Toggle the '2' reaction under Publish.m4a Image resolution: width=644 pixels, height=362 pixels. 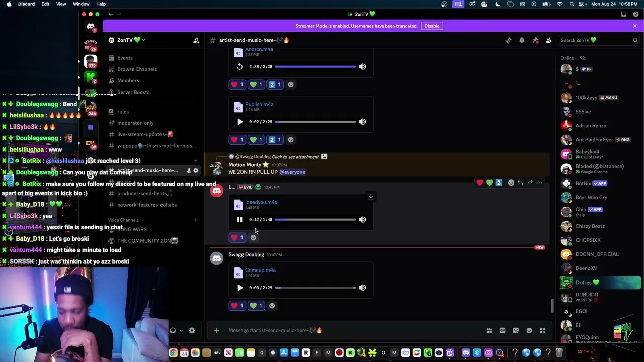275,140
